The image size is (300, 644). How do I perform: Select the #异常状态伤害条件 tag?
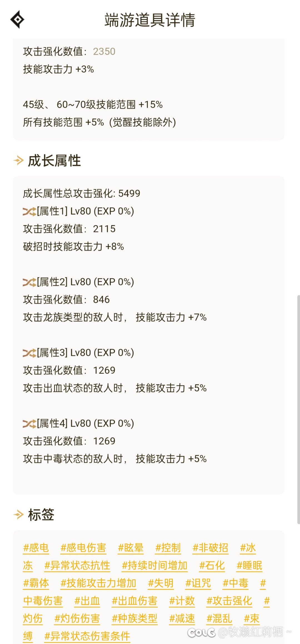coord(87,636)
